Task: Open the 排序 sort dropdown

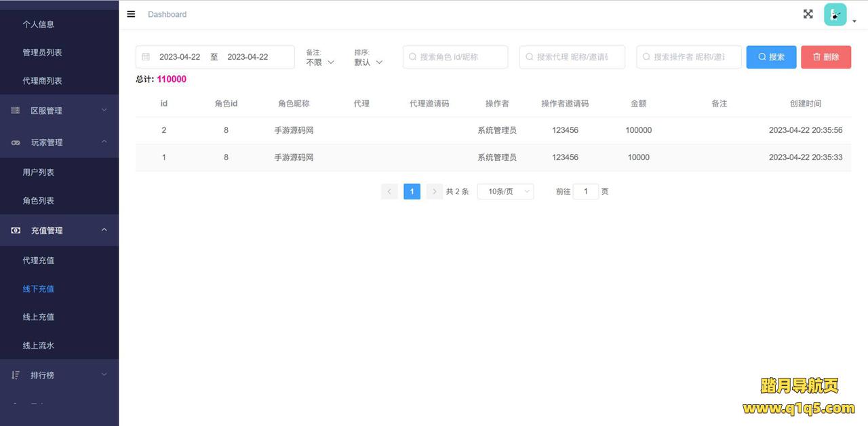Action: point(368,62)
